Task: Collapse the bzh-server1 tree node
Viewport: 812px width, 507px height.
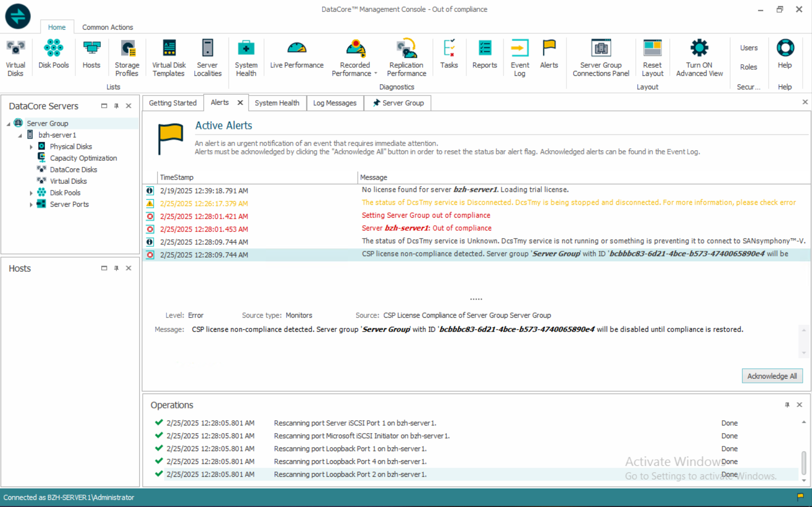Action: click(20, 135)
